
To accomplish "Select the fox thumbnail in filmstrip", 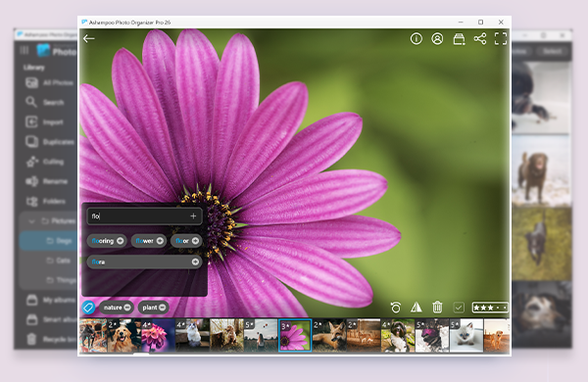I will coord(329,335).
